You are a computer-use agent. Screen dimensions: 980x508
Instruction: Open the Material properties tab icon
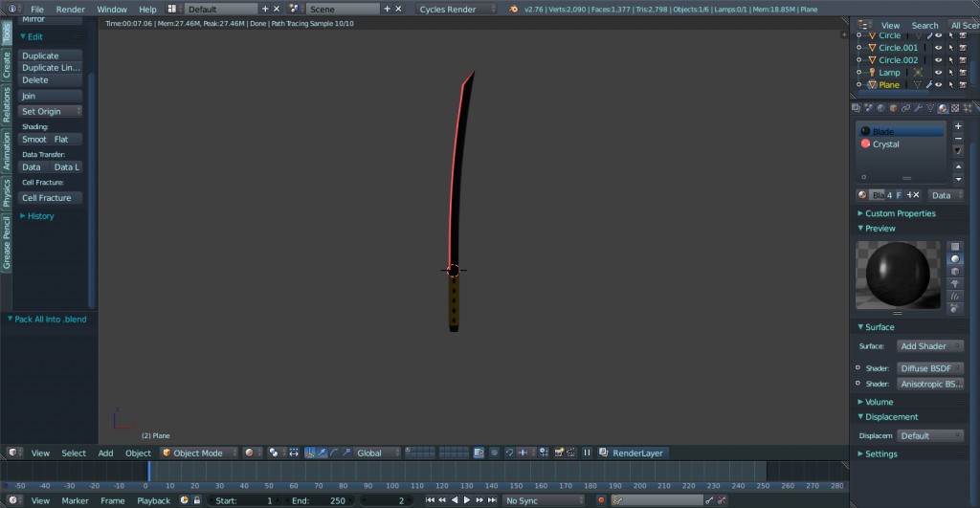tap(943, 108)
